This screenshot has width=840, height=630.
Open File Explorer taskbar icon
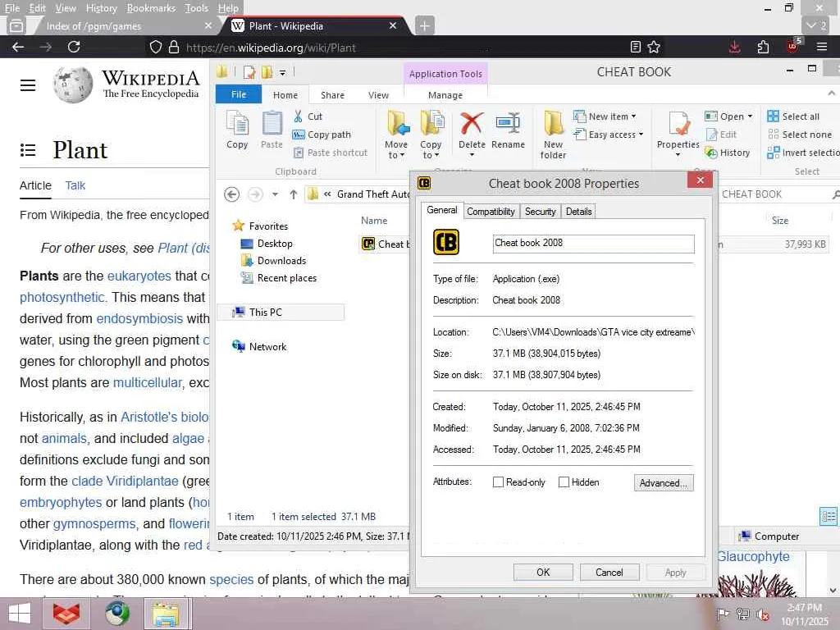[x=166, y=614]
